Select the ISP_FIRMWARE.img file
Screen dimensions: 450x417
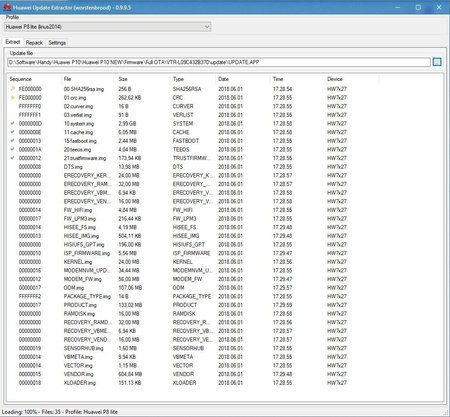point(87,254)
